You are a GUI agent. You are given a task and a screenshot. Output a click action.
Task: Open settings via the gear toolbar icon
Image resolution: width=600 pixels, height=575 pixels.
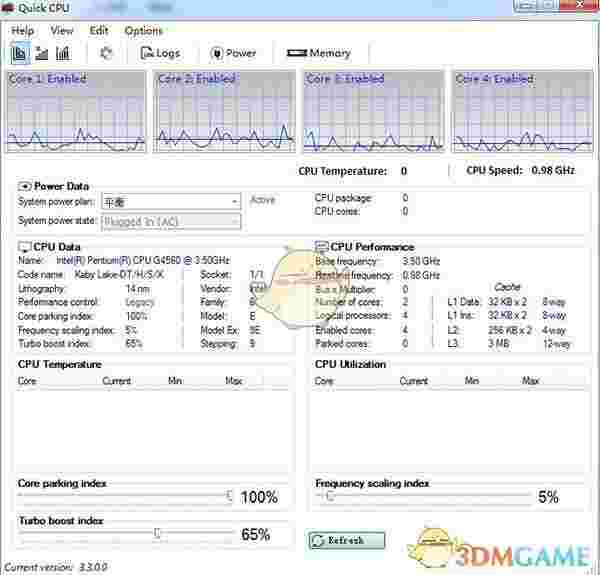(106, 53)
